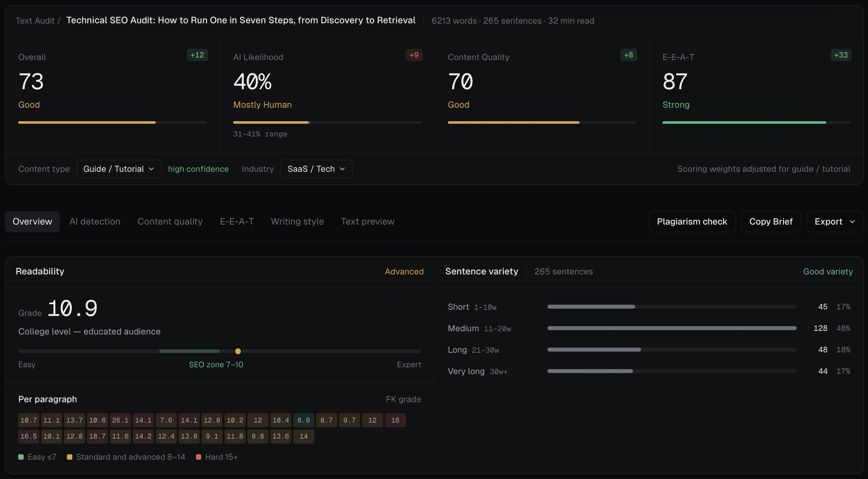Click the Medium 11-20w sentence bar
Image resolution: width=868 pixels, height=479 pixels.
(x=672, y=328)
